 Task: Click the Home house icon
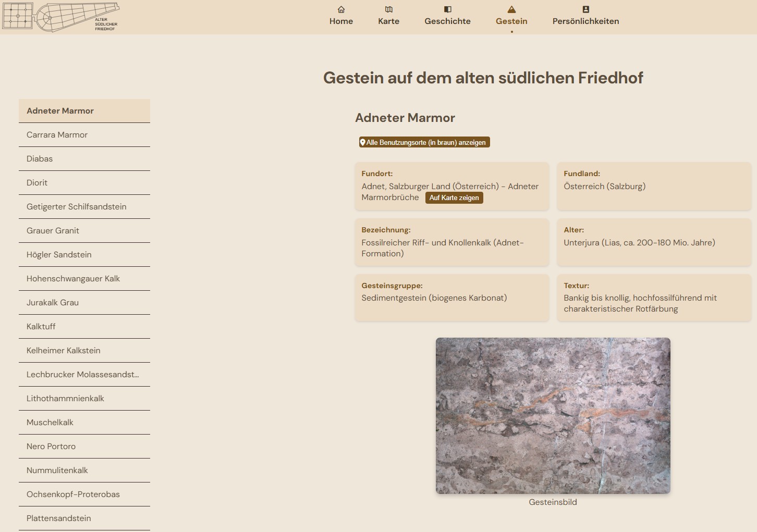click(341, 9)
